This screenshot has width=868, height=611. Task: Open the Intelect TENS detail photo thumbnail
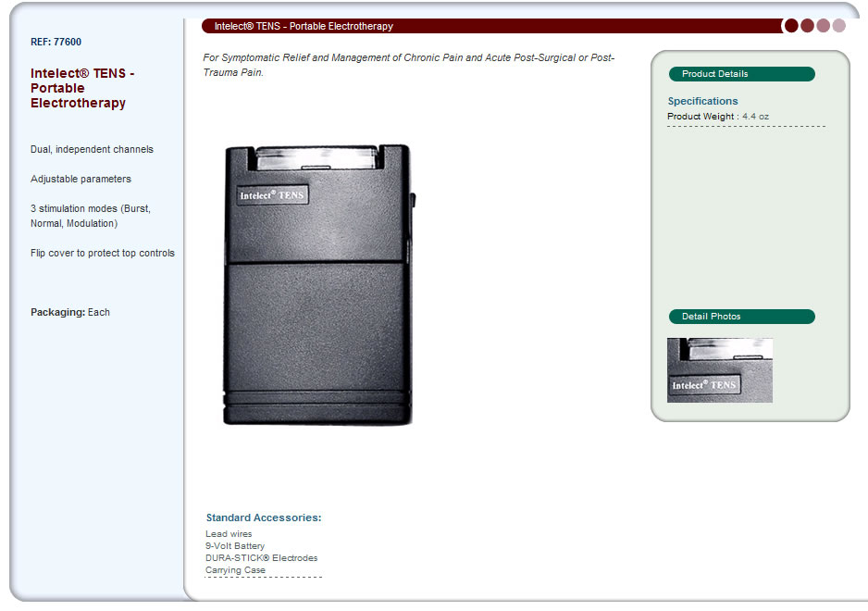720,370
